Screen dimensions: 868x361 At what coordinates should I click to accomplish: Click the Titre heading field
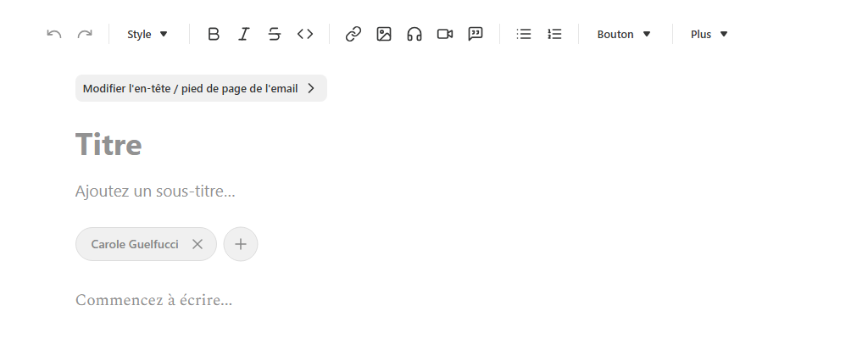click(x=108, y=145)
